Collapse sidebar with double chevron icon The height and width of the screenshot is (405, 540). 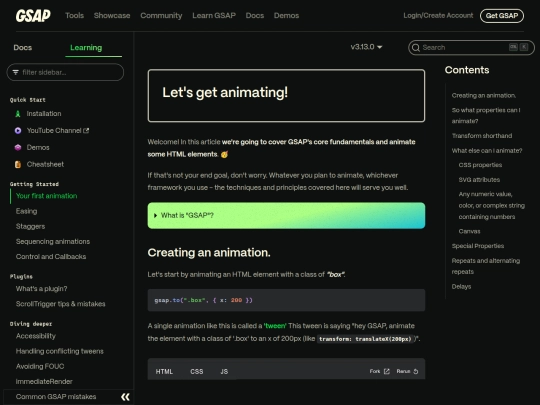pyautogui.click(x=125, y=397)
